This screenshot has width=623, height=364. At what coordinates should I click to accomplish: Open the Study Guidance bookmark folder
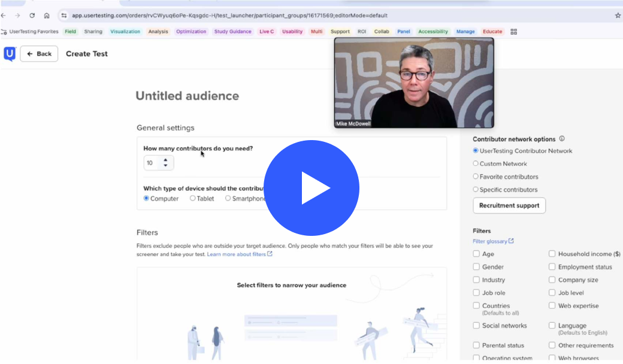tap(232, 32)
